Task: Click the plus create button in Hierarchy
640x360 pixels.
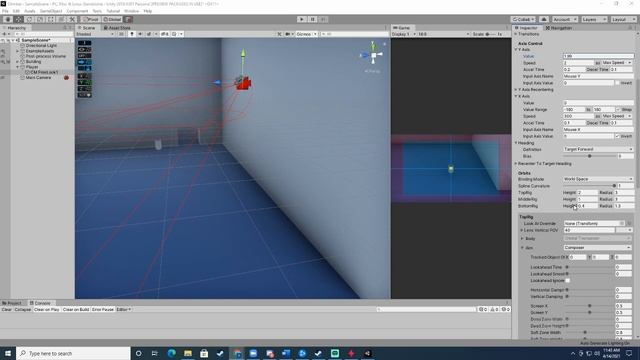Action: 5,34
